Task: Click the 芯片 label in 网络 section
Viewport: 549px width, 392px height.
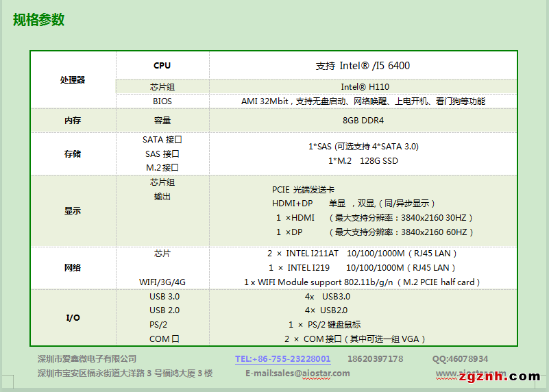Action: tap(162, 254)
